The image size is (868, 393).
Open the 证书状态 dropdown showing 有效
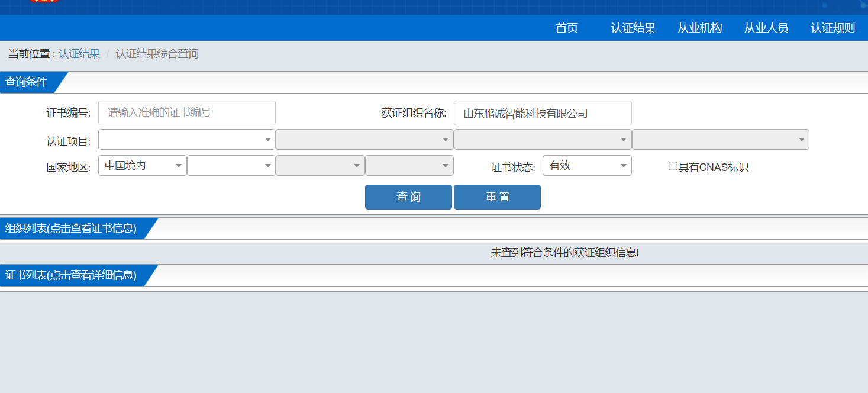pyautogui.click(x=587, y=166)
